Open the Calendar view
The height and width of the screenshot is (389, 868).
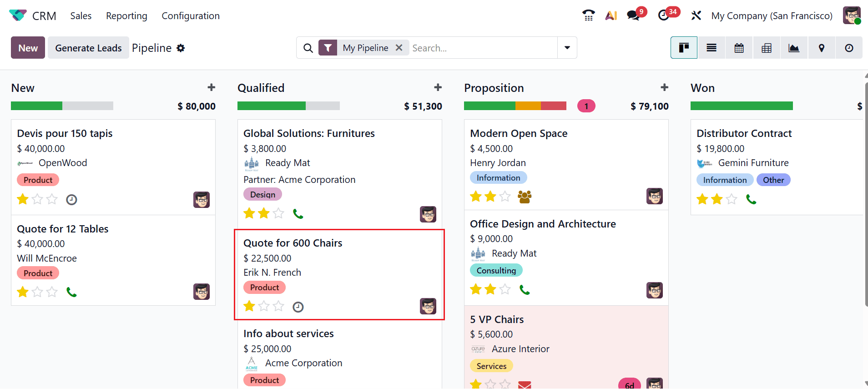pyautogui.click(x=739, y=47)
